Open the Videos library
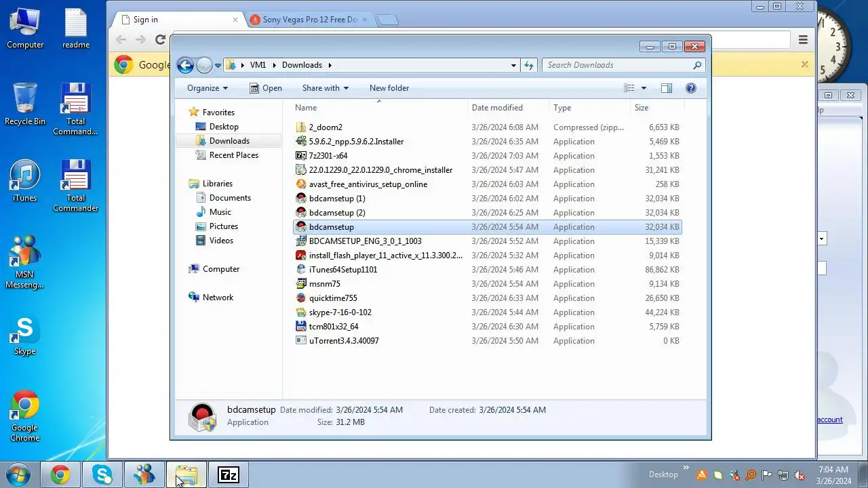Viewport: 868px width, 488px height. (x=221, y=241)
